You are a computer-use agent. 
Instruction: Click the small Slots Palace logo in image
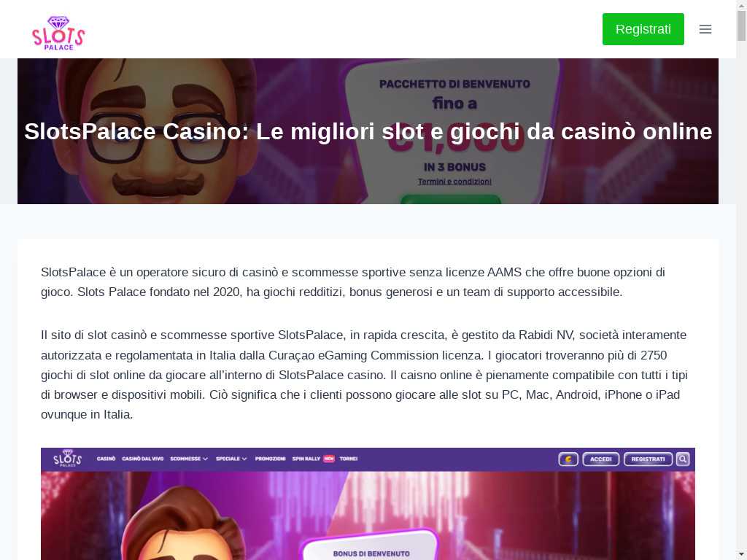click(67, 458)
